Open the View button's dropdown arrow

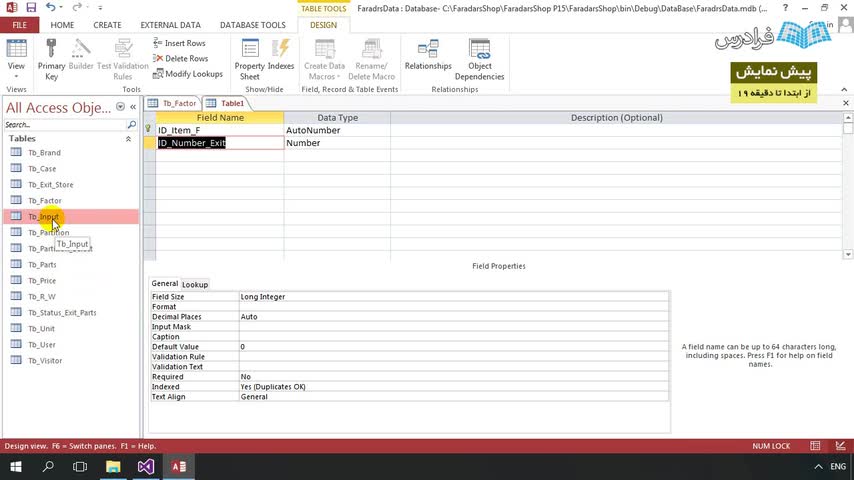coord(16,76)
